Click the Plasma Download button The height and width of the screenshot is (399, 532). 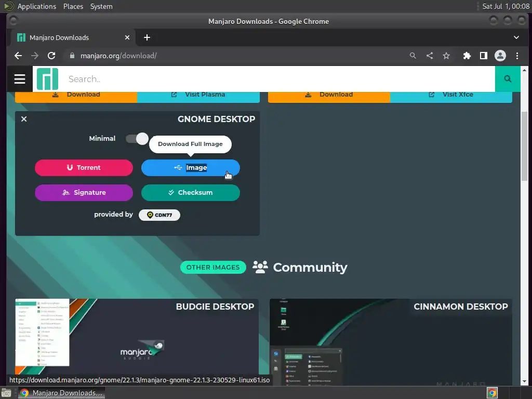point(76,96)
